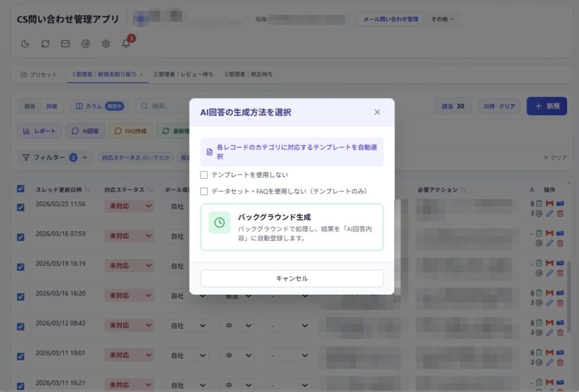The width and height of the screenshot is (579, 392).
Task: Check データセット・FAQを使用しない checkbox
Action: point(204,191)
